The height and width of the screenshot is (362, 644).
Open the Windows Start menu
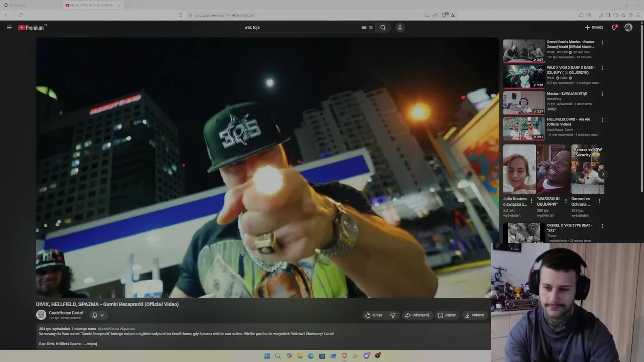tap(267, 356)
